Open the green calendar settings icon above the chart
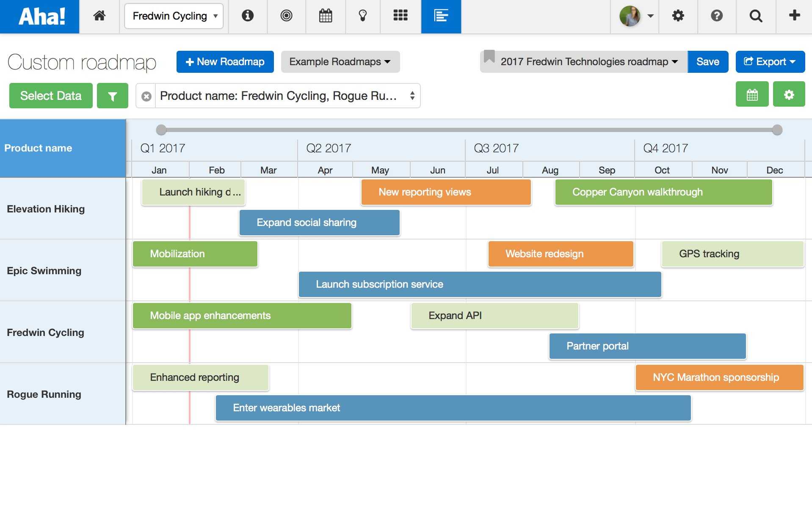This screenshot has width=812, height=512. (752, 94)
